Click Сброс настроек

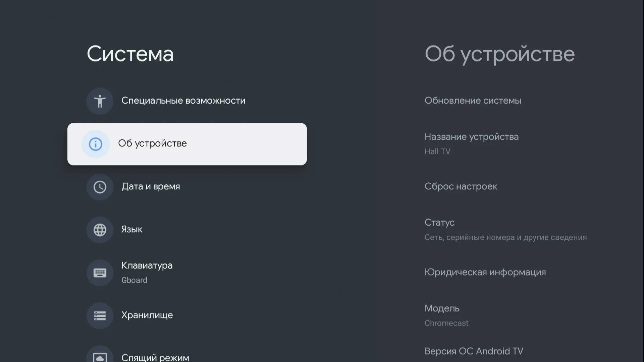(461, 187)
